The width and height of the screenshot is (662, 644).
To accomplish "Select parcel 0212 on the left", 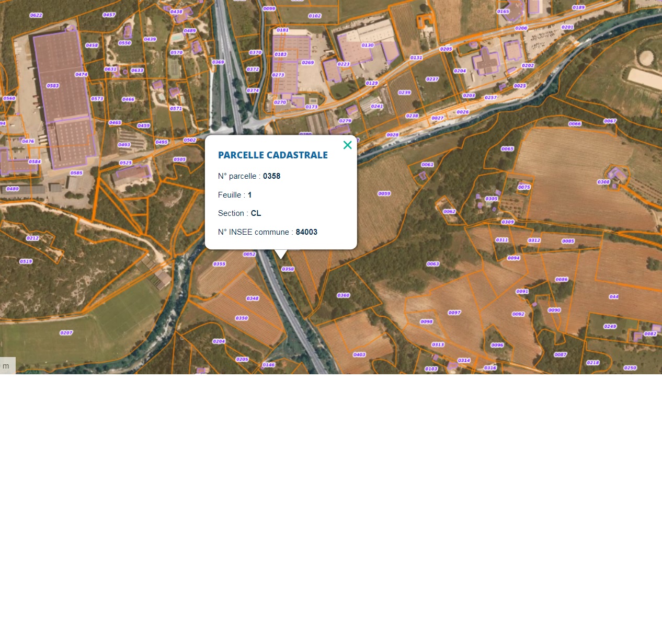I will tap(32, 238).
